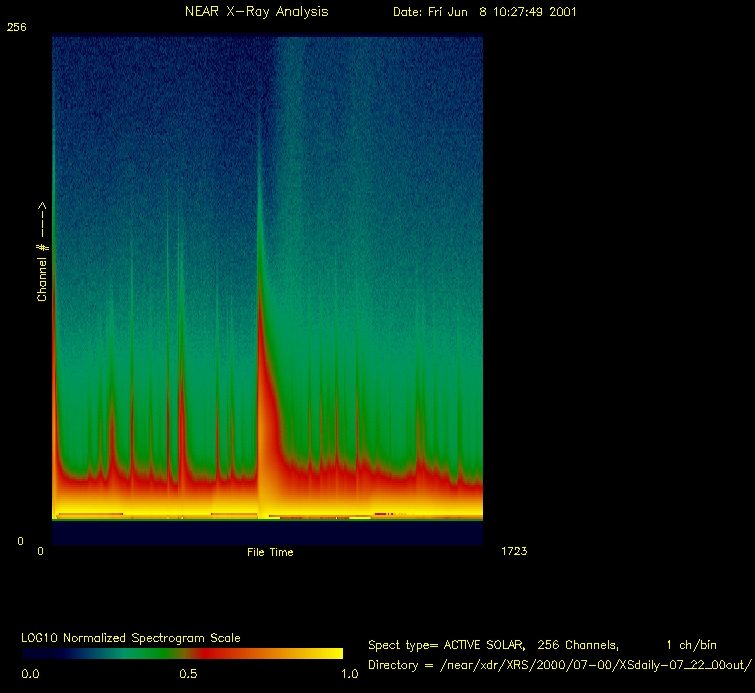
Task: Click the 0.0 scale bar tick label
Action: click(x=30, y=674)
